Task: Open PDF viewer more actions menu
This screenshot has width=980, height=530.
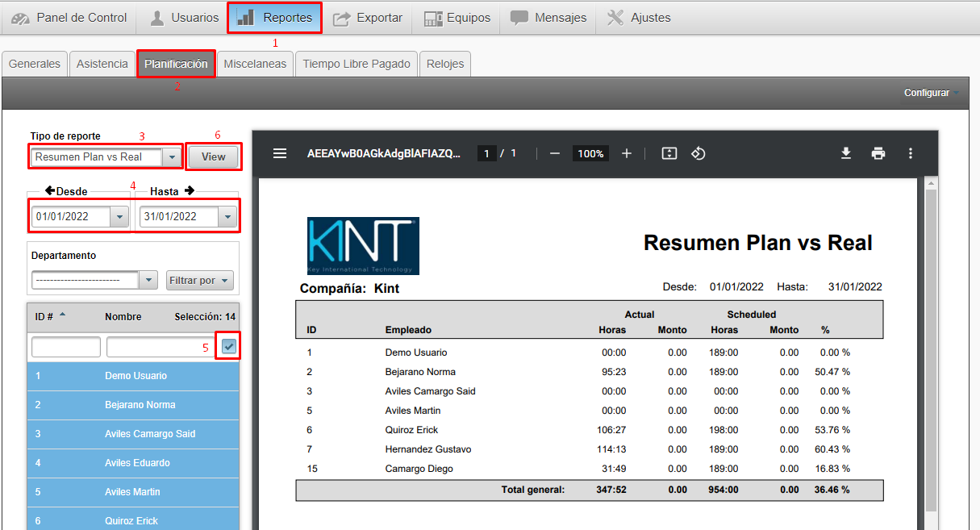Action: (911, 153)
